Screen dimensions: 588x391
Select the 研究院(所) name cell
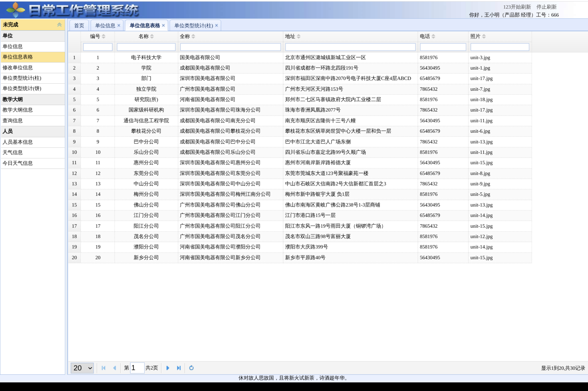pos(146,100)
